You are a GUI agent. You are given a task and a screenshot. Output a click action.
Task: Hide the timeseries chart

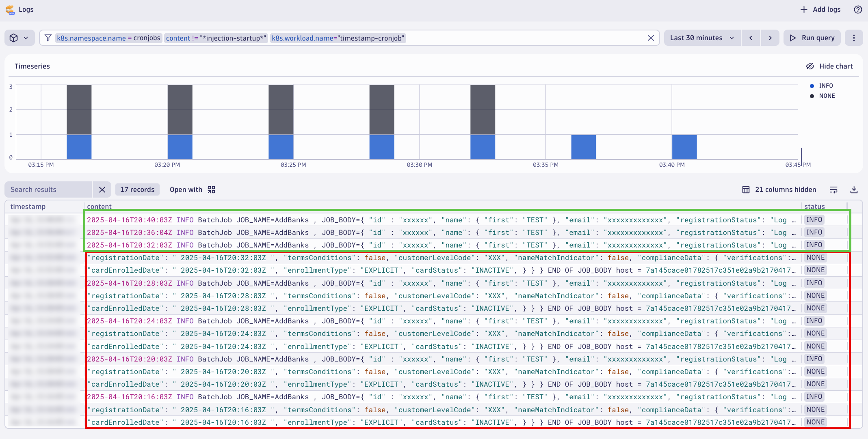[x=829, y=66]
